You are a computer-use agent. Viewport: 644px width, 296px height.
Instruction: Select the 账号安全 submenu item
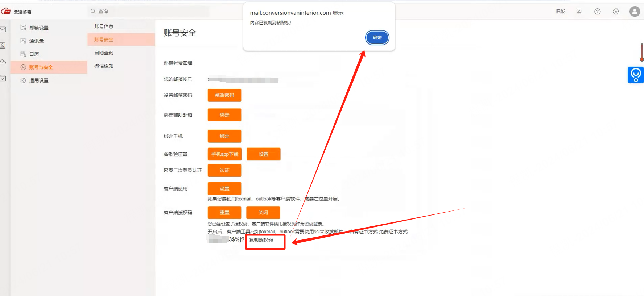[x=121, y=39]
